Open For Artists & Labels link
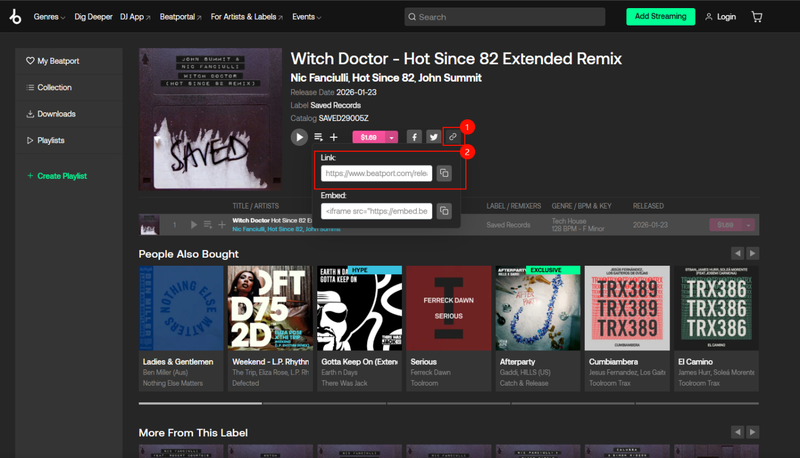Screen dimensions: 800x458 tap(246, 17)
